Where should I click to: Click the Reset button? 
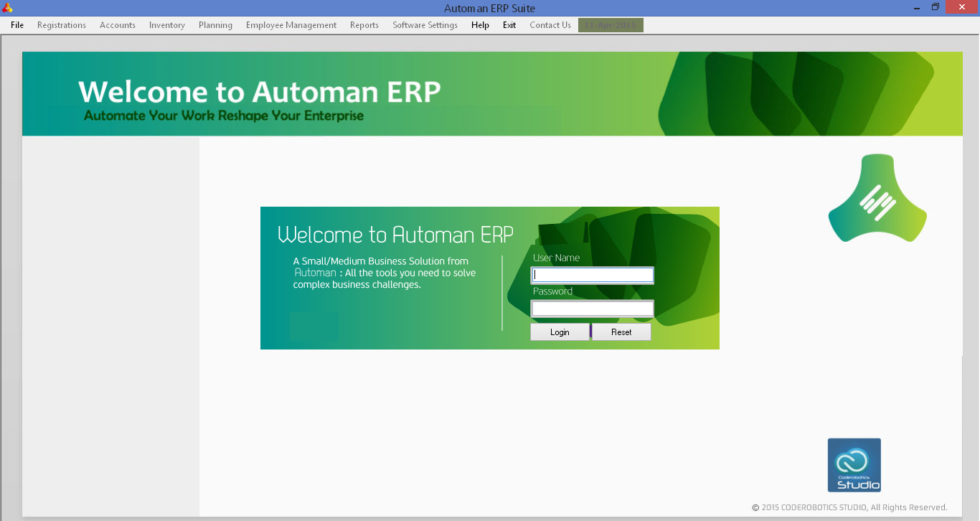click(x=621, y=332)
